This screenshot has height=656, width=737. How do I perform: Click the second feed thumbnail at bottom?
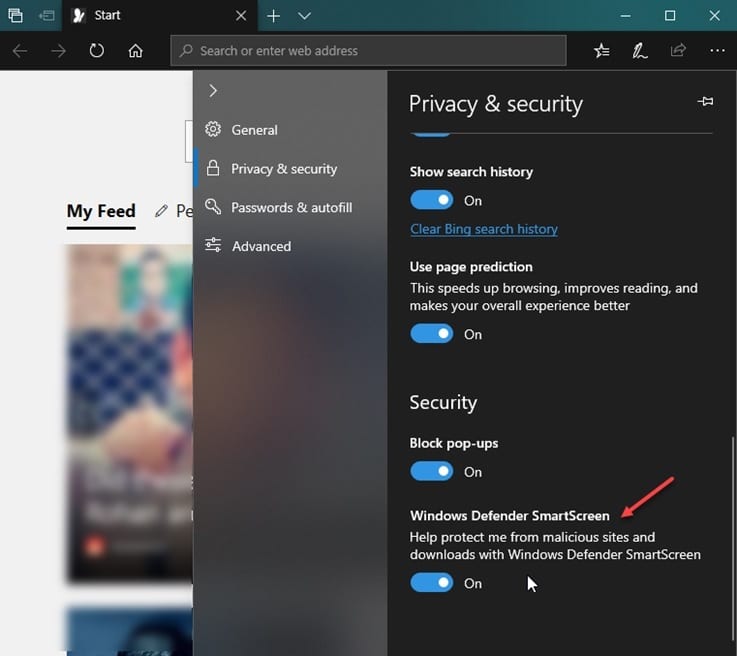(129, 631)
